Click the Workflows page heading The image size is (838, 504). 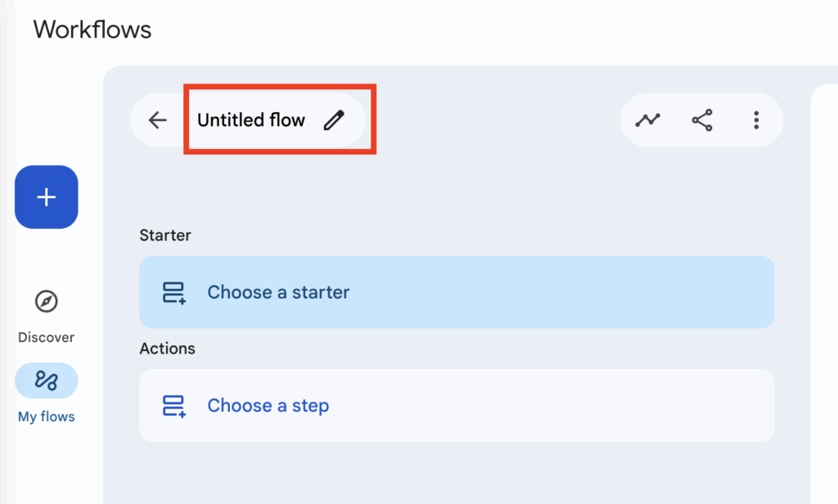click(x=92, y=30)
